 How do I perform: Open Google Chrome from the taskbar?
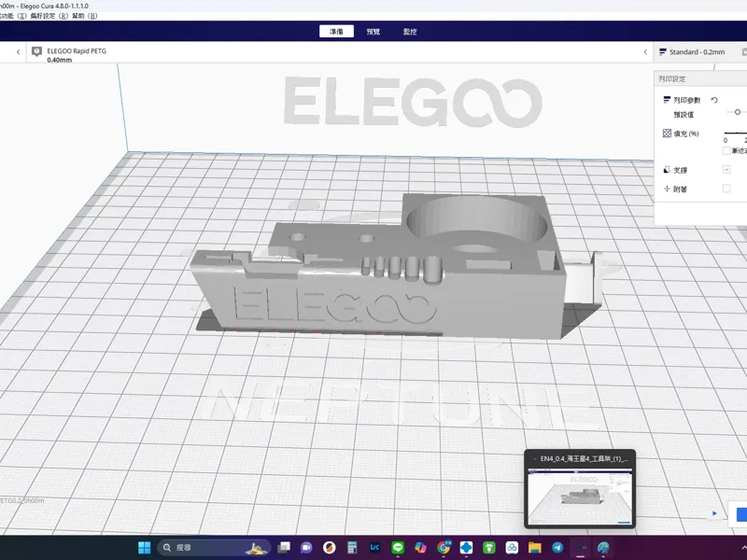(x=443, y=548)
